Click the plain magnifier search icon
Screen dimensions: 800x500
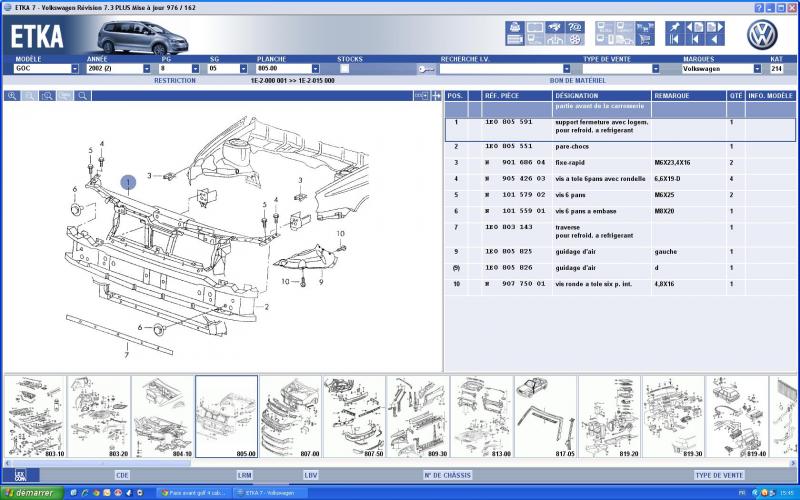83,96
